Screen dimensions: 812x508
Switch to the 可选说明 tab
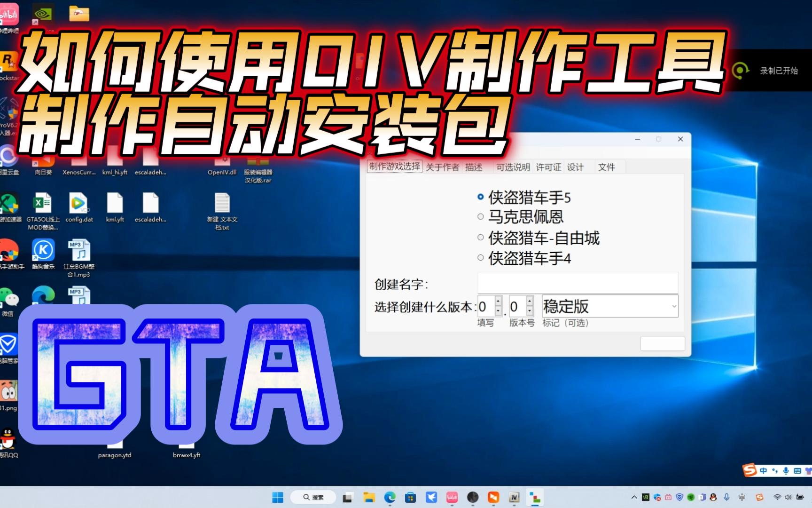pyautogui.click(x=513, y=167)
